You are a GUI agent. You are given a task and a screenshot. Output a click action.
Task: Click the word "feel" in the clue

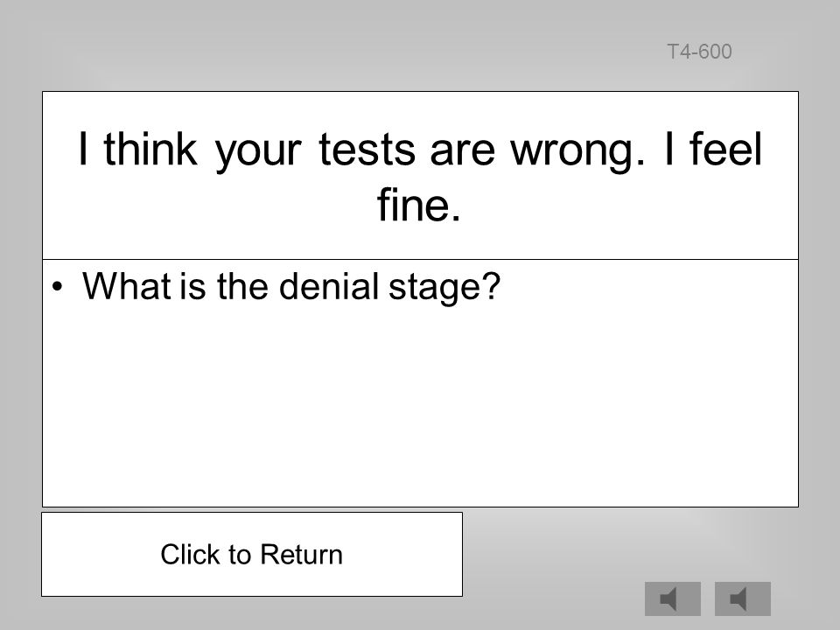(x=725, y=149)
